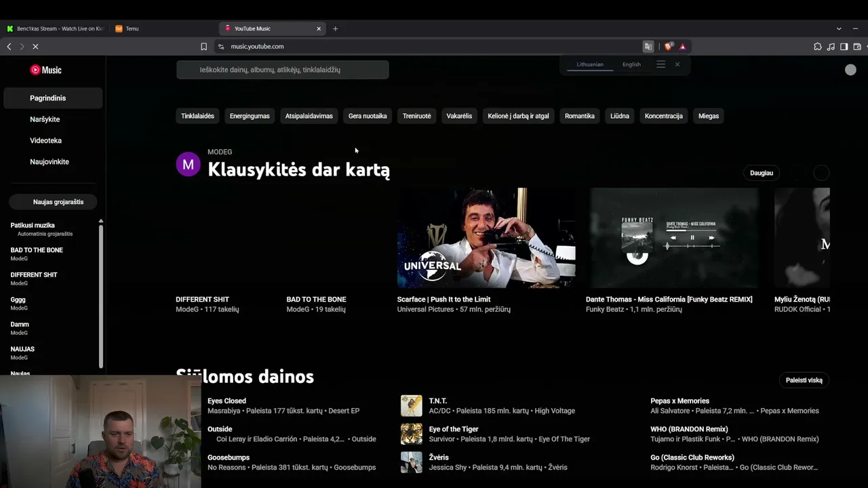This screenshot has height=488, width=868.
Task: Click the Naujas grojaraštis button
Action: click(53, 202)
